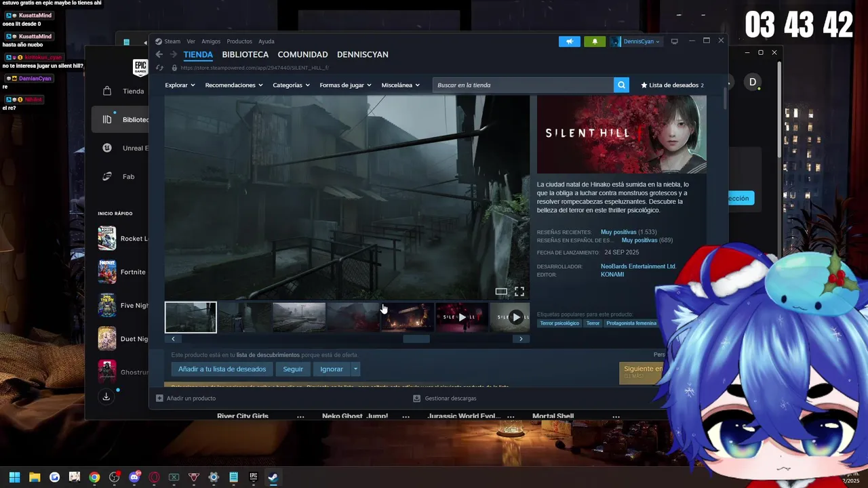Launch Ghostrunner from Epic quick launch
Viewport: 868px width, 488px height.
[x=122, y=371]
